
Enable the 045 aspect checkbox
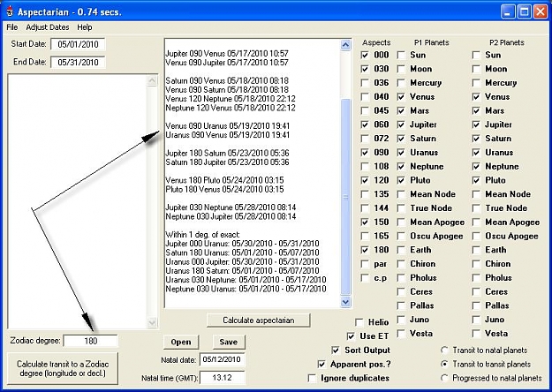click(365, 111)
